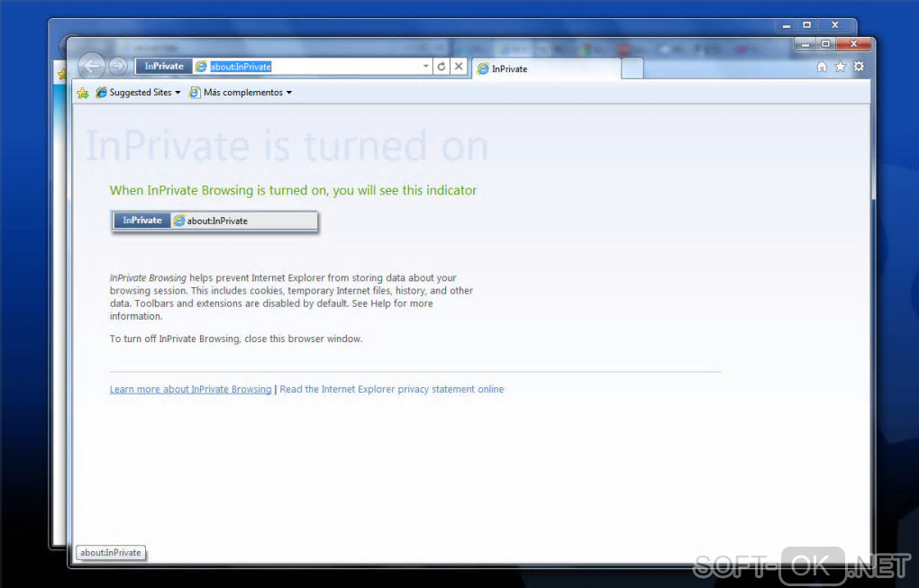
Task: Click the To turn off InPrivate Browsing sentence
Action: pos(236,339)
